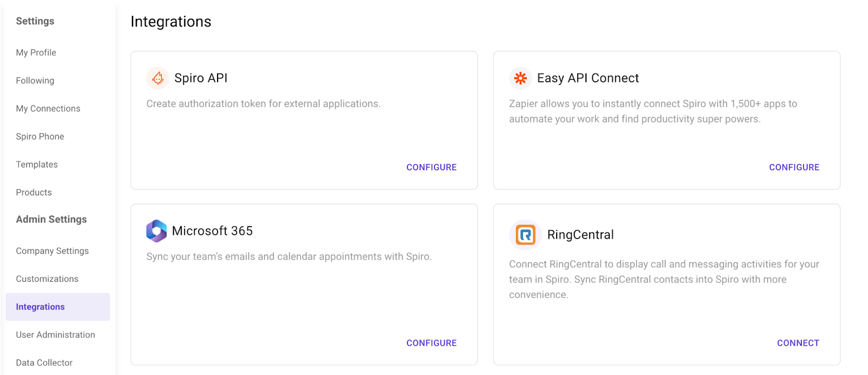
Task: Click the Integrations page heading
Action: (171, 22)
